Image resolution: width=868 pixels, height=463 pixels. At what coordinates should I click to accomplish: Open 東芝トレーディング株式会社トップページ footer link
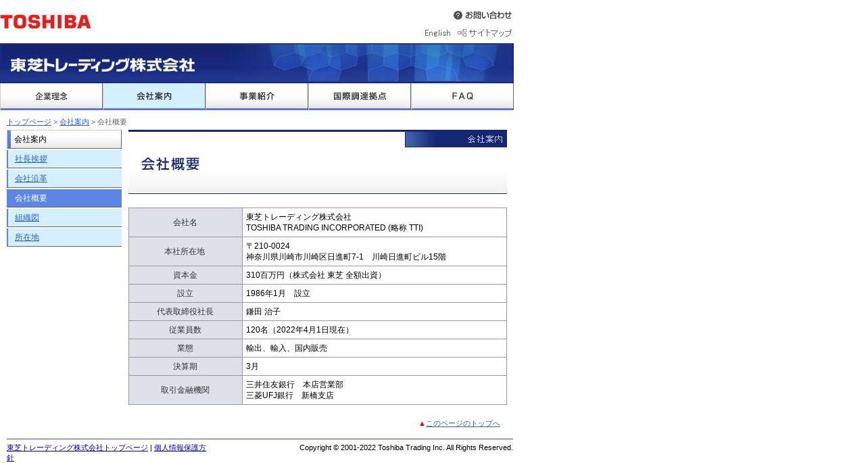pyautogui.click(x=77, y=447)
